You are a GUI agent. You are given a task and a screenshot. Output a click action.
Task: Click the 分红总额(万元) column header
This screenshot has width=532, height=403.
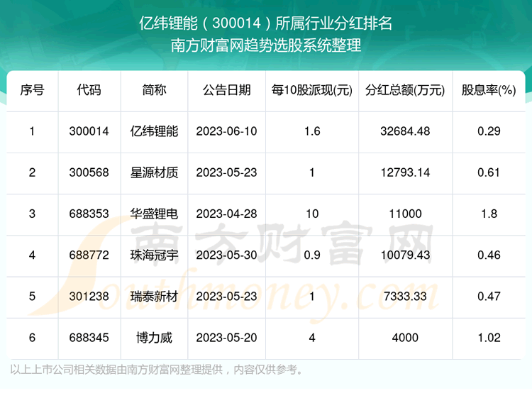click(x=405, y=90)
